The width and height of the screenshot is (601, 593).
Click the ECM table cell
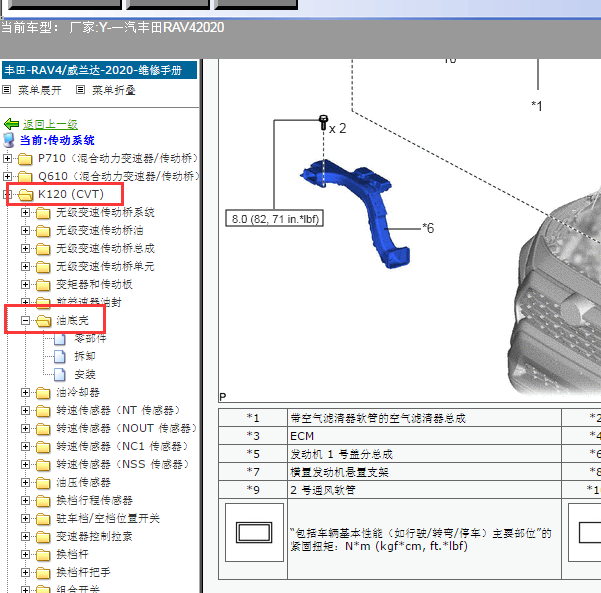click(x=424, y=436)
